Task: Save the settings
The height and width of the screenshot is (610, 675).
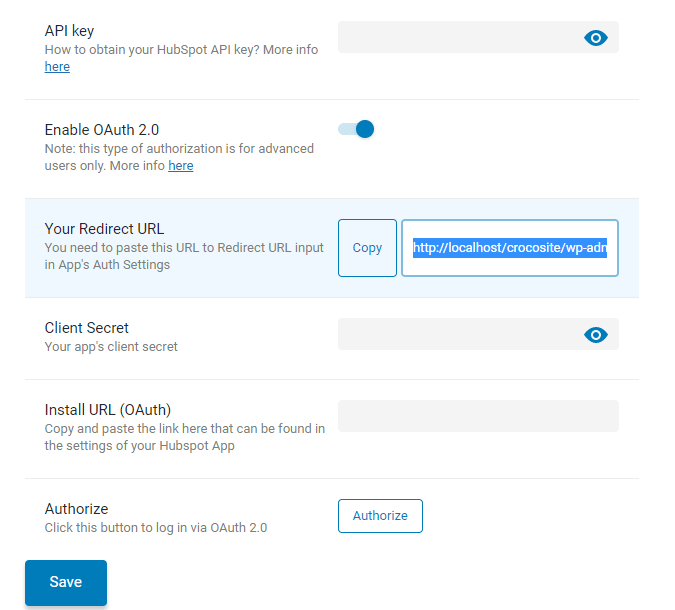Action: [x=66, y=582]
